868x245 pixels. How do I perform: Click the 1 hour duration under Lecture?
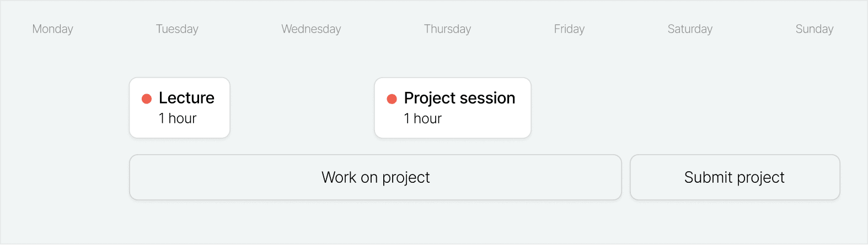[x=178, y=118]
